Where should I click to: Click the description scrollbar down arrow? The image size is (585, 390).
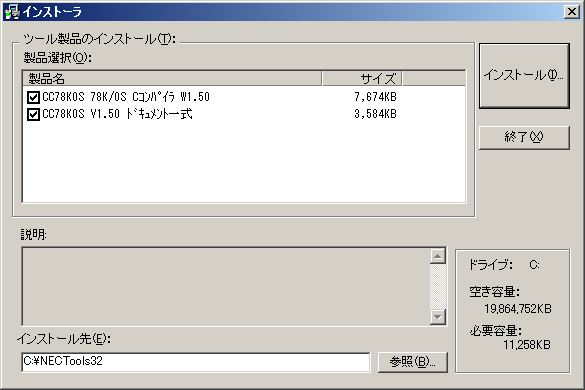pyautogui.click(x=438, y=317)
